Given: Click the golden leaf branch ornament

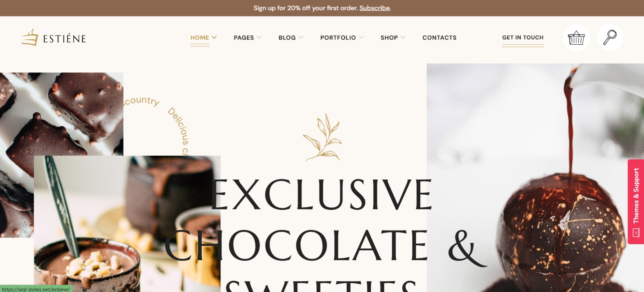Looking at the screenshot, I should pyautogui.click(x=323, y=137).
